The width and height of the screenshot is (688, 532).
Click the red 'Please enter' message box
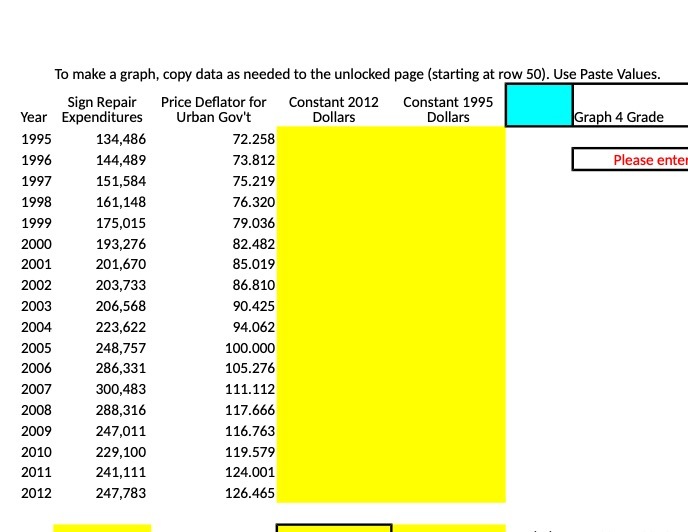[x=631, y=160]
